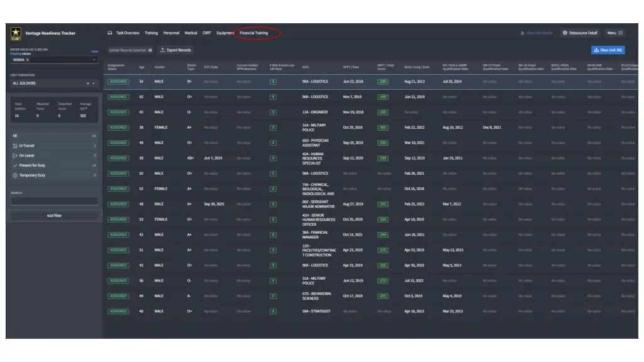Viewport: 644px width, 362px height.
Task: Click the Keeping values toggle link
Action: [21, 54]
